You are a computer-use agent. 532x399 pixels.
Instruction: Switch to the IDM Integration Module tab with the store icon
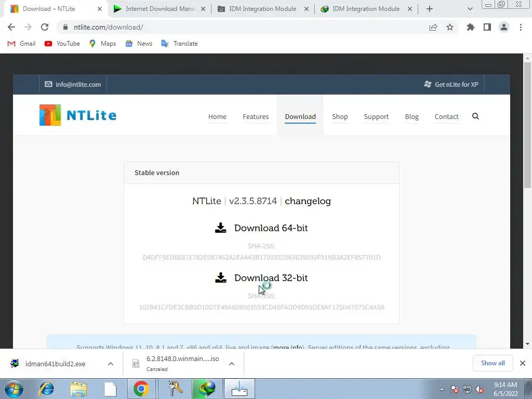(262, 9)
